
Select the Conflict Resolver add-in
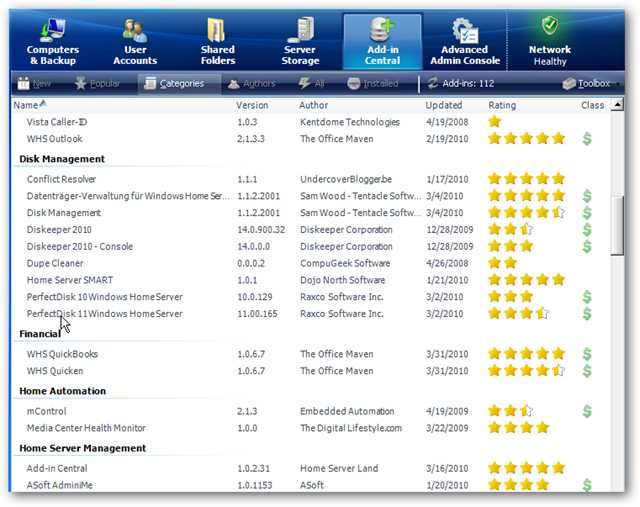(x=61, y=179)
